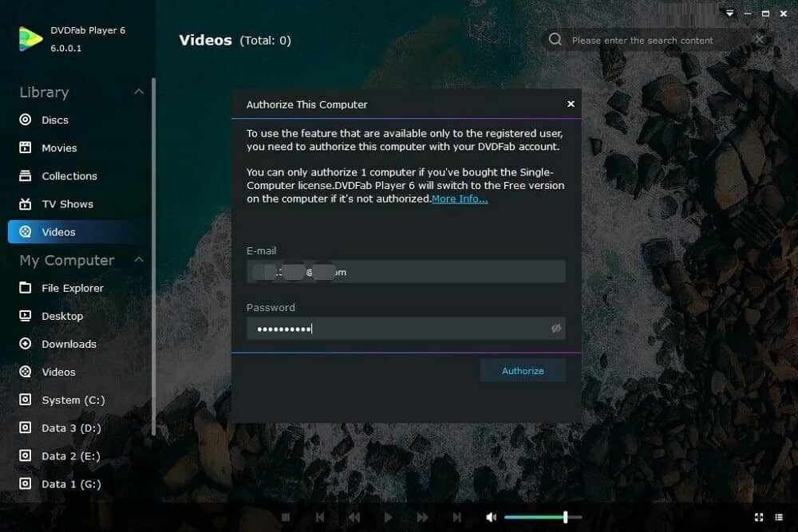Screen dimensions: 798x532
Task: Mute audio with the speaker icon
Action: pyautogui.click(x=491, y=518)
